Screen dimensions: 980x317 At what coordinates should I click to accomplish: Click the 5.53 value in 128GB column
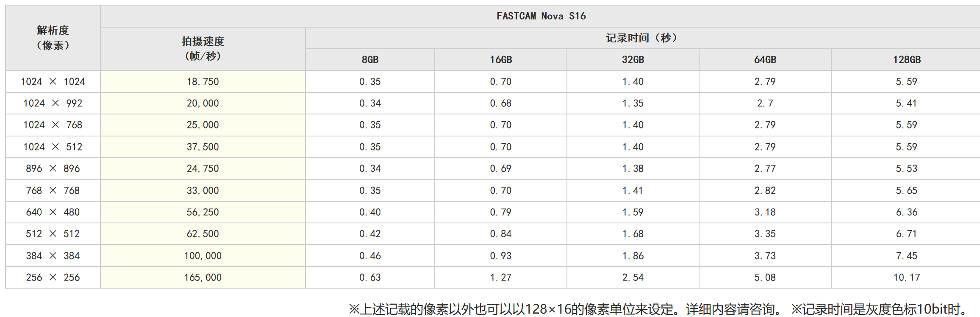(907, 169)
